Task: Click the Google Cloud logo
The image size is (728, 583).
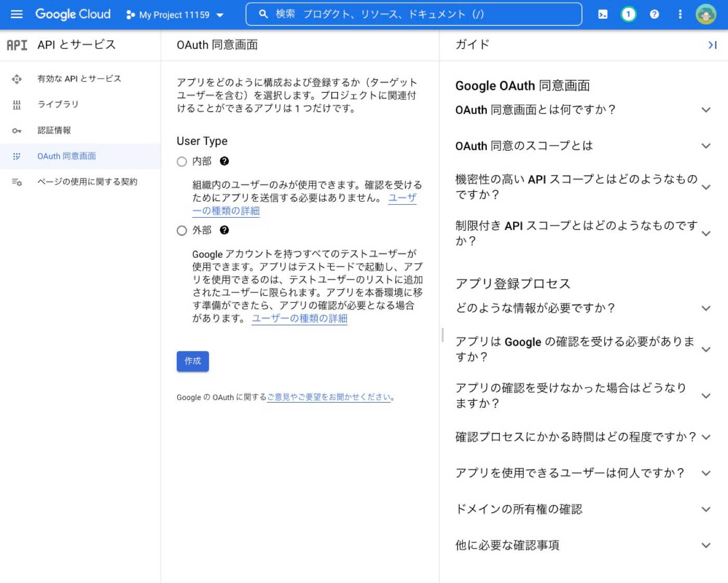Action: (x=72, y=14)
